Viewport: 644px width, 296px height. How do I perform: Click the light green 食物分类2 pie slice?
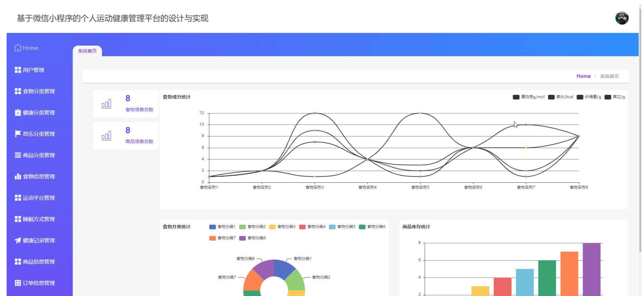pyautogui.click(x=296, y=281)
